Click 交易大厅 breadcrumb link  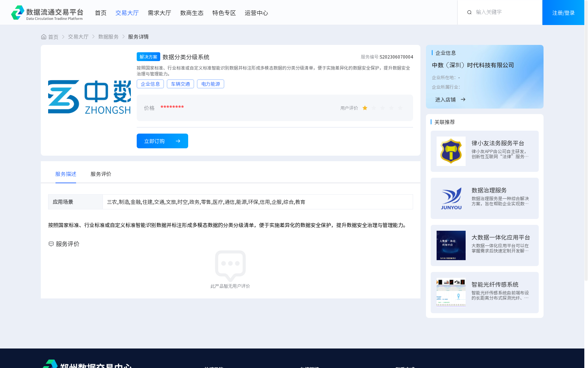[78, 37]
